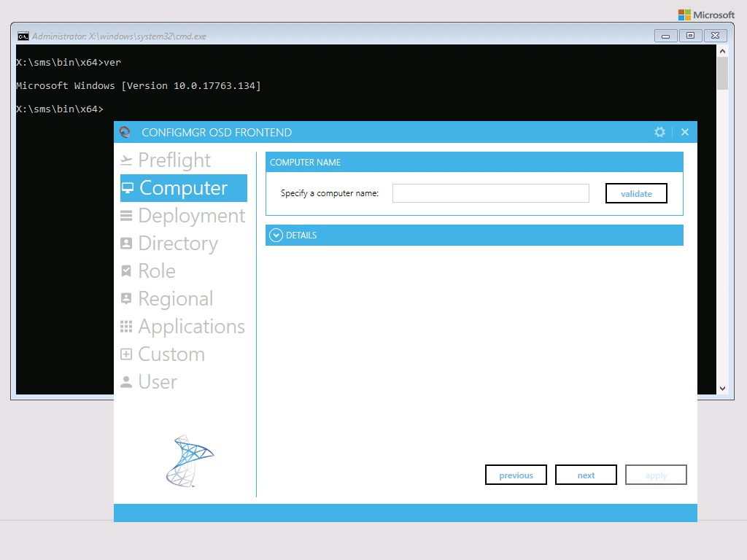
Task: Click the Directory contact-card icon
Action: click(x=126, y=244)
